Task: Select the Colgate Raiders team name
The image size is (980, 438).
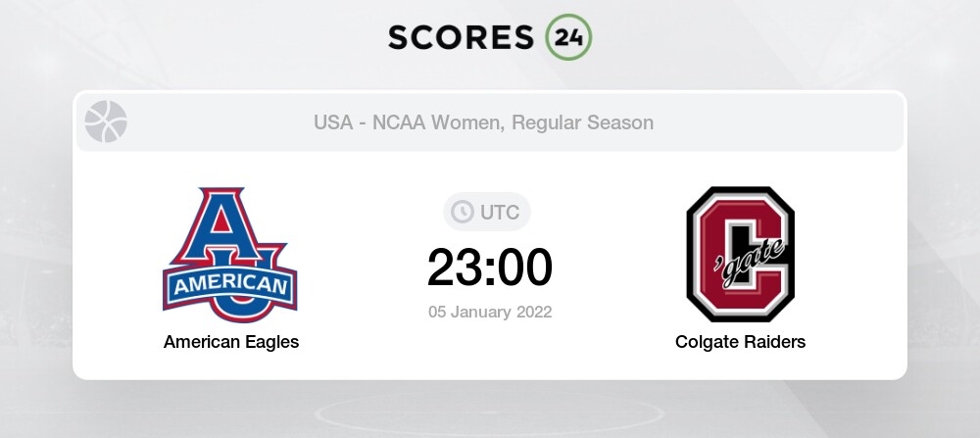Action: pos(740,342)
